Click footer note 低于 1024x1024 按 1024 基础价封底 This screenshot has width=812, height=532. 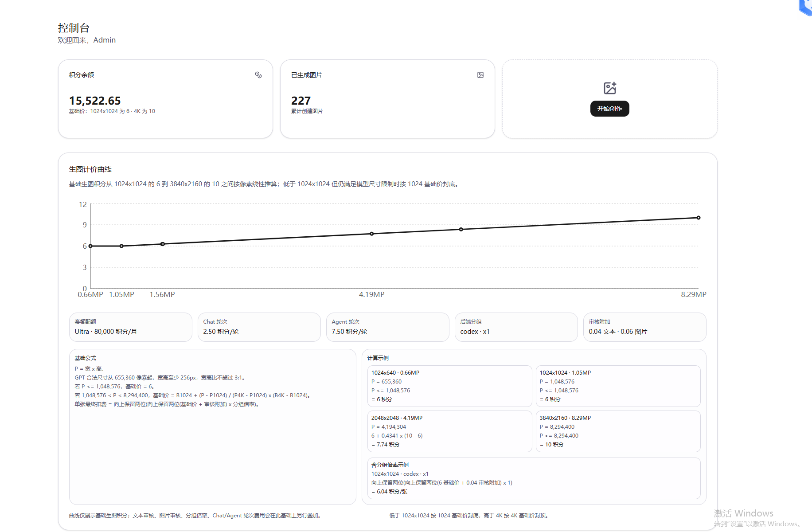(x=470, y=516)
